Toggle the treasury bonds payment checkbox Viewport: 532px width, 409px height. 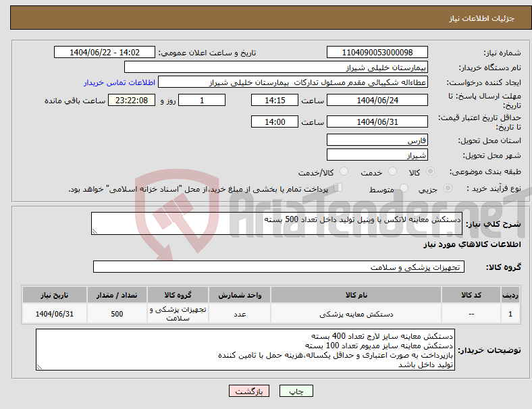[338, 188]
